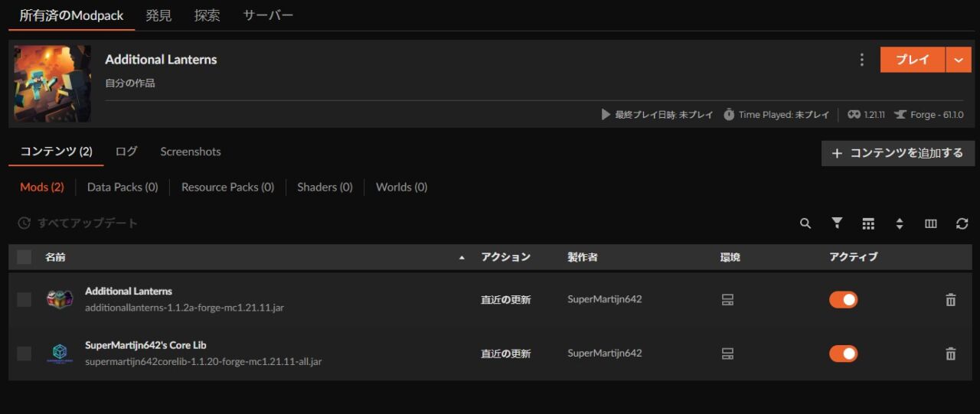Click the environment icon for Additional Lanterns
Viewport: 980px width, 414px height.
click(727, 300)
